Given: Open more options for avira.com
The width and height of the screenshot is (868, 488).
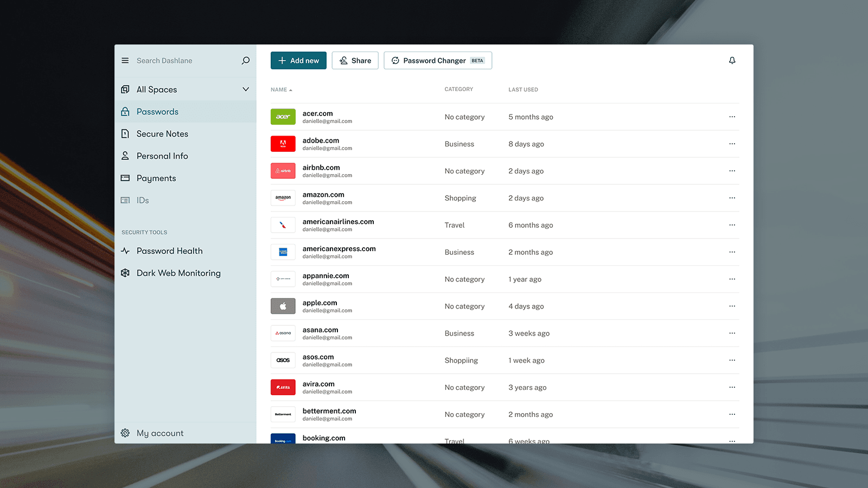Looking at the screenshot, I should coord(732,387).
